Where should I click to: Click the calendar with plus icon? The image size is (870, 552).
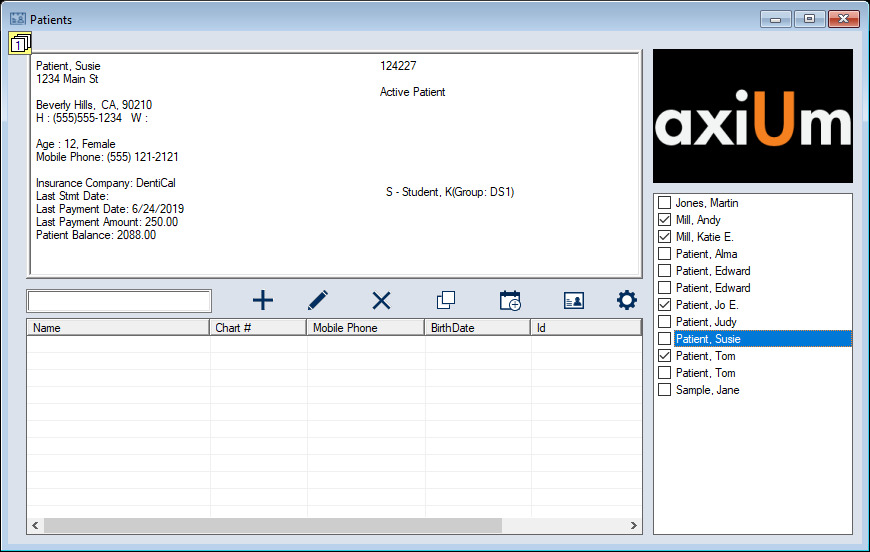point(510,300)
